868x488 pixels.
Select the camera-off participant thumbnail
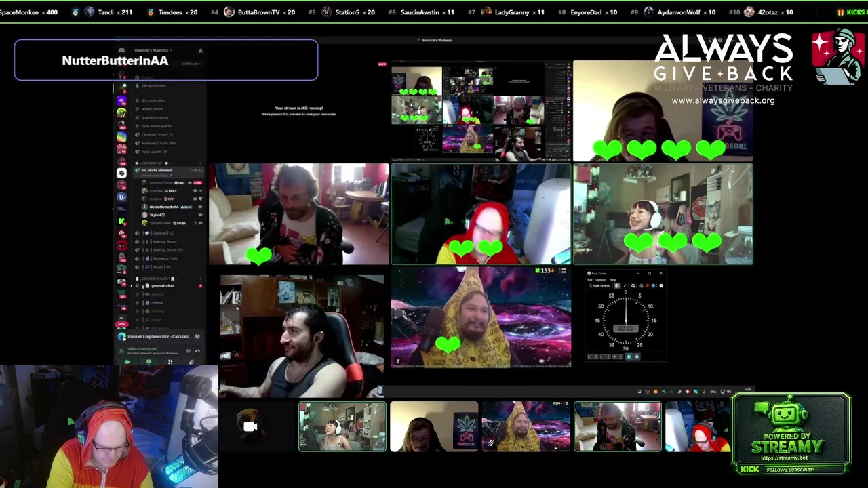coord(250,426)
